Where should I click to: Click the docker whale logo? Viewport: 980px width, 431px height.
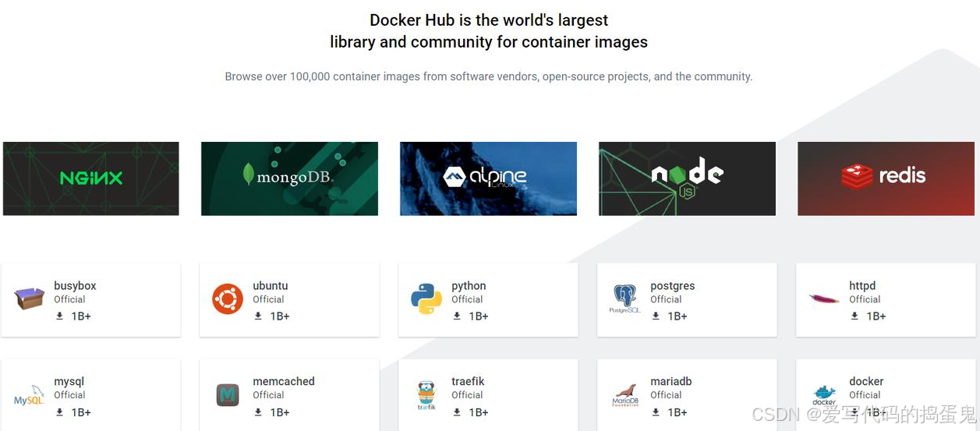[x=824, y=395]
